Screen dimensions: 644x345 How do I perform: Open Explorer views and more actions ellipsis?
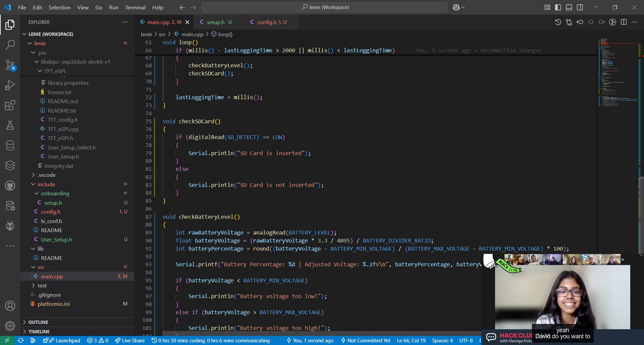click(125, 22)
